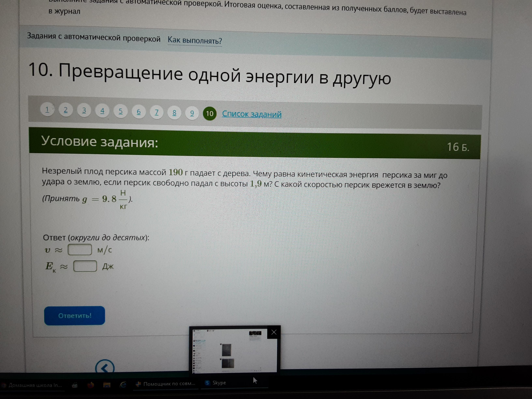Viewport: 532px width, 399px height.
Task: Close the Skype preview thumbnail
Action: pyautogui.click(x=274, y=332)
